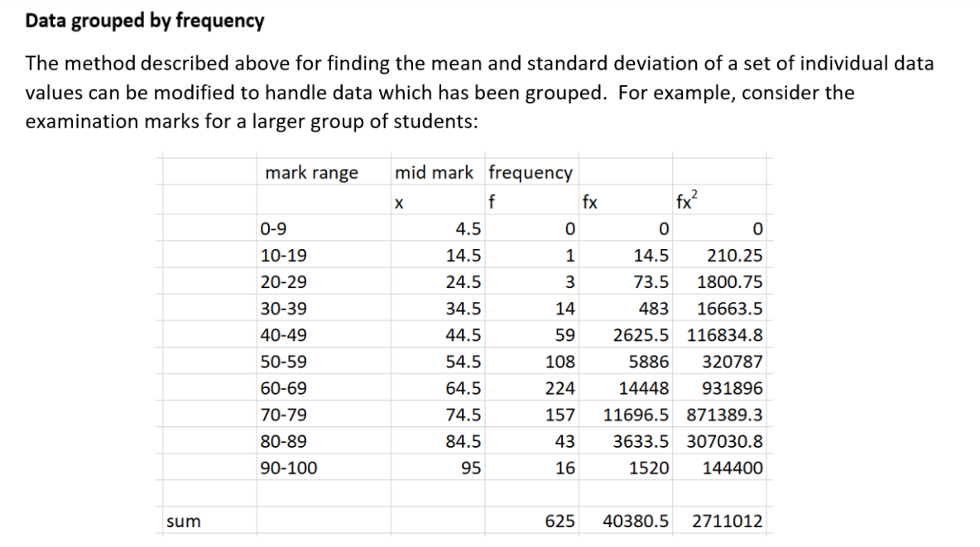
Task: Click mid mark value 84.5
Action: 464,441
